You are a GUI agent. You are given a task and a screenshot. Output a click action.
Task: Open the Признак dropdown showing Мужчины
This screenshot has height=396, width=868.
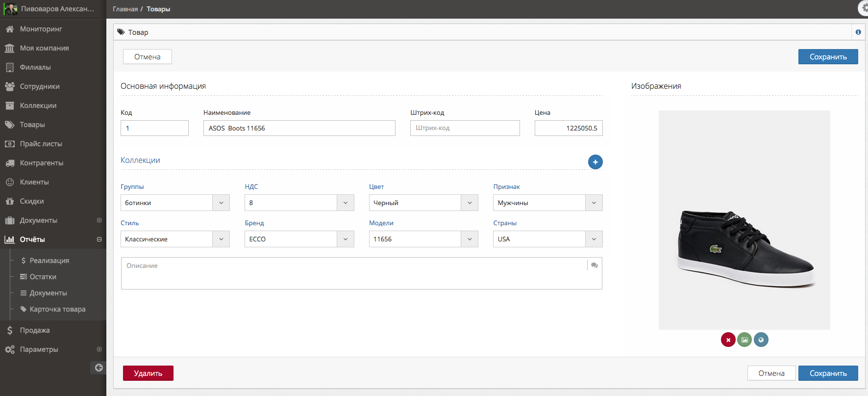point(547,203)
